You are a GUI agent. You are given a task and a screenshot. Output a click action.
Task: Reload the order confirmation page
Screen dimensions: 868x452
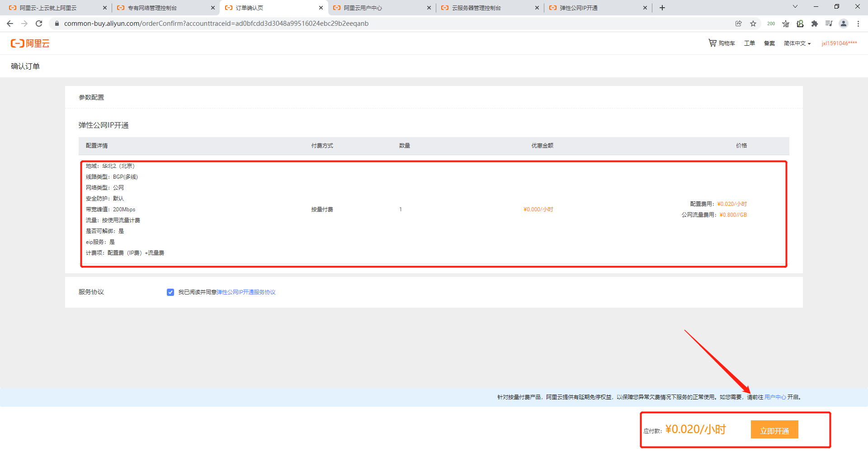point(39,24)
